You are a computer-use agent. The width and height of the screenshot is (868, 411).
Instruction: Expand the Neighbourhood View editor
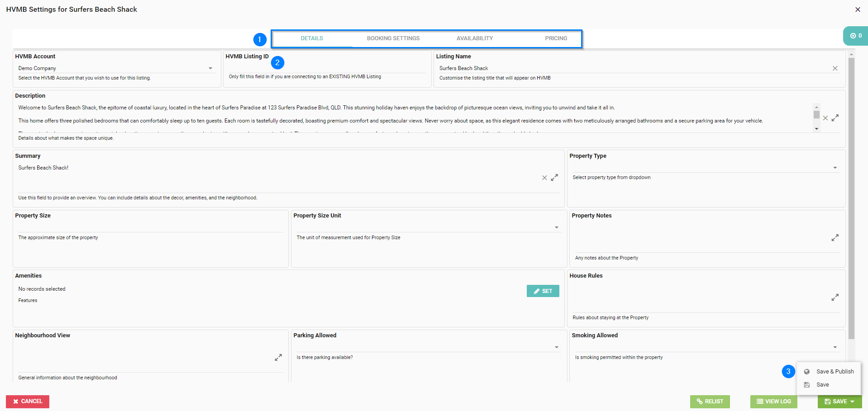click(278, 358)
